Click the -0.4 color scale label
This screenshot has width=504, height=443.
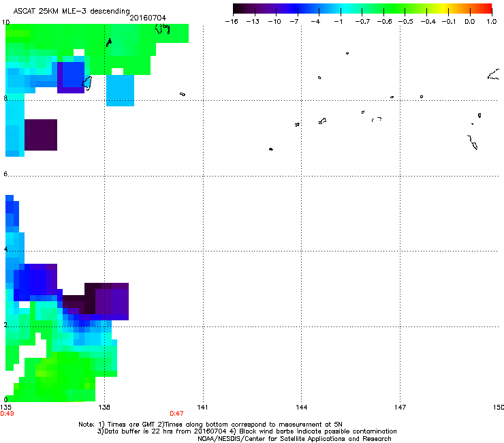(x=428, y=22)
